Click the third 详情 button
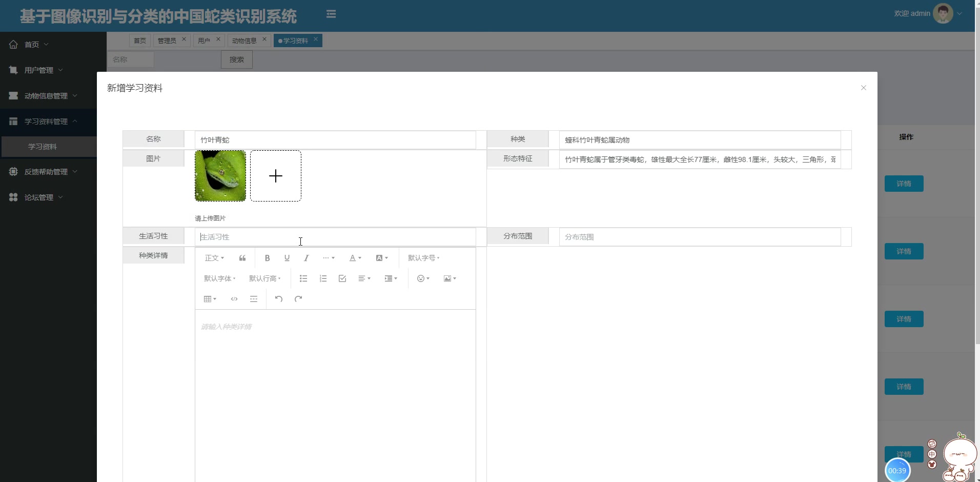This screenshot has width=980, height=482. tap(904, 319)
